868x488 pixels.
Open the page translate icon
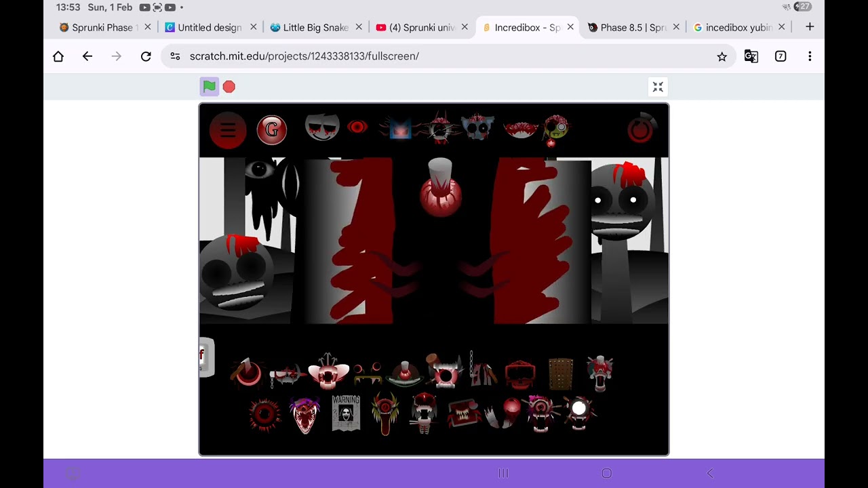click(x=751, y=56)
